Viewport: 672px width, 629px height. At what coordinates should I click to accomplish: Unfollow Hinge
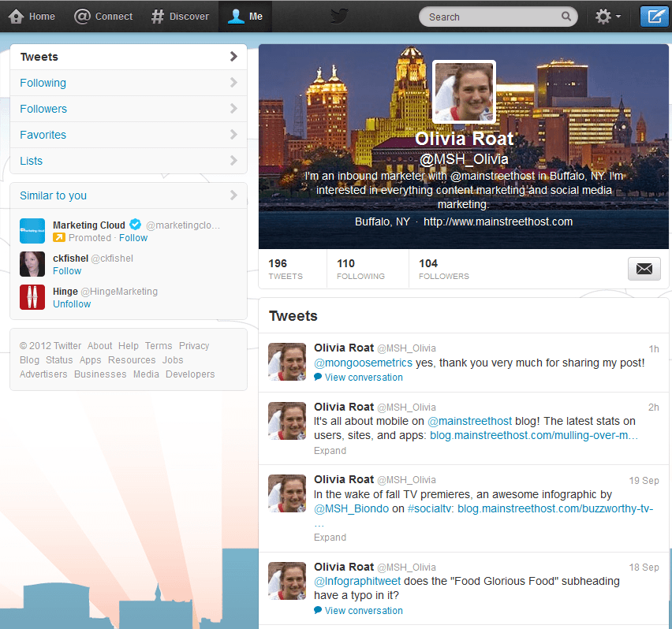[x=72, y=304]
